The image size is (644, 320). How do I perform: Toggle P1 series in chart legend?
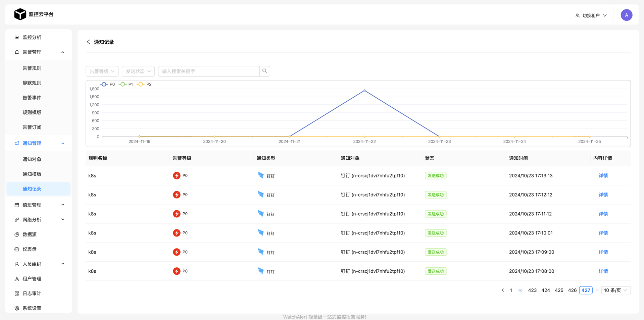pos(126,85)
